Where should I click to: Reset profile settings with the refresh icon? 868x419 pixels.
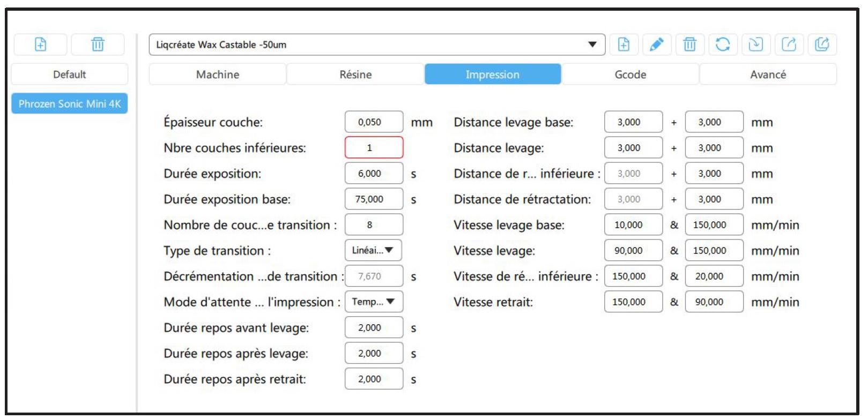[723, 44]
